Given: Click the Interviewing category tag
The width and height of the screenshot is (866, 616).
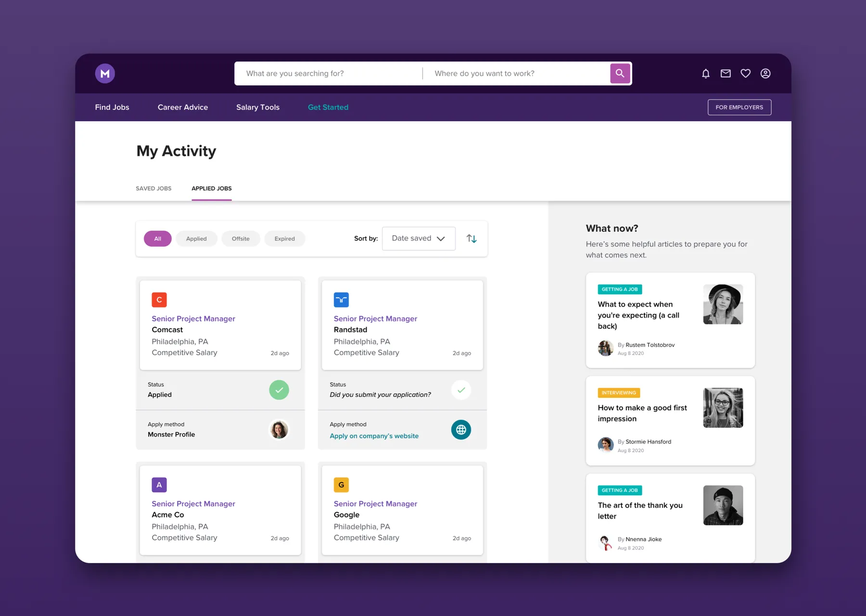Looking at the screenshot, I should 619,393.
